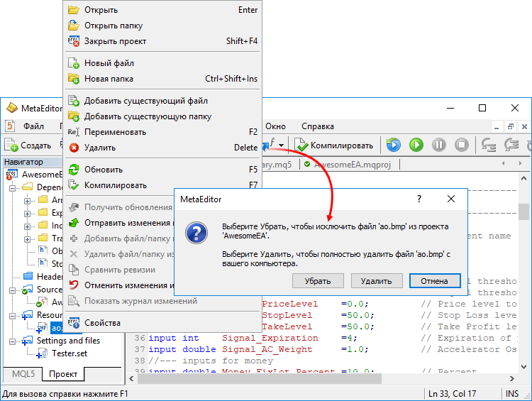Switch to the Проект navigator tab

tap(63, 374)
